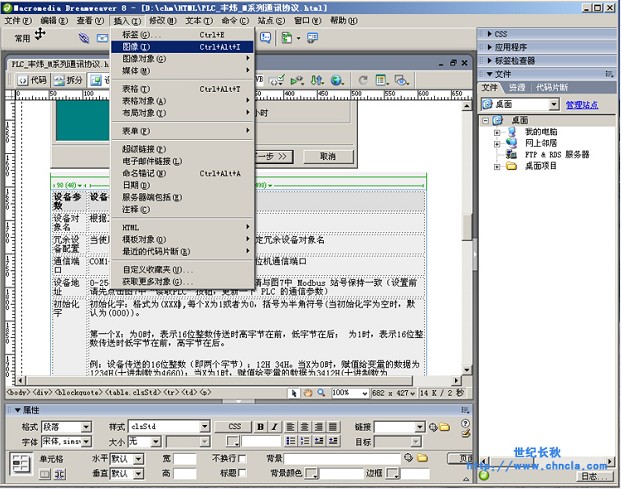Switch to the 资源 tab in Files panel
Image resolution: width=621 pixels, height=489 pixels.
click(517, 88)
